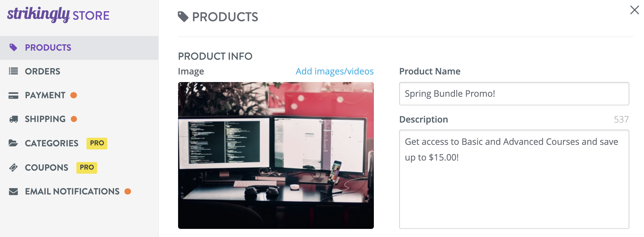Open the Orders menu item
This screenshot has width=644, height=237.
point(42,71)
